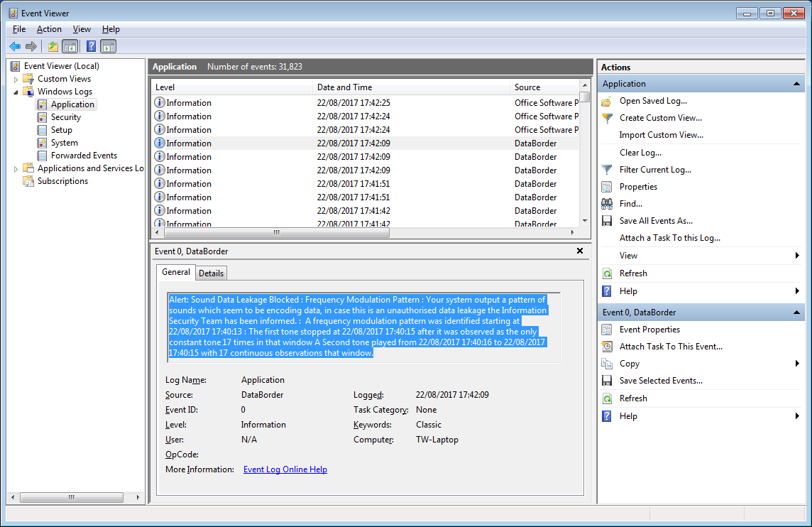Click the Event Properties icon
812x527 pixels.
(x=607, y=330)
